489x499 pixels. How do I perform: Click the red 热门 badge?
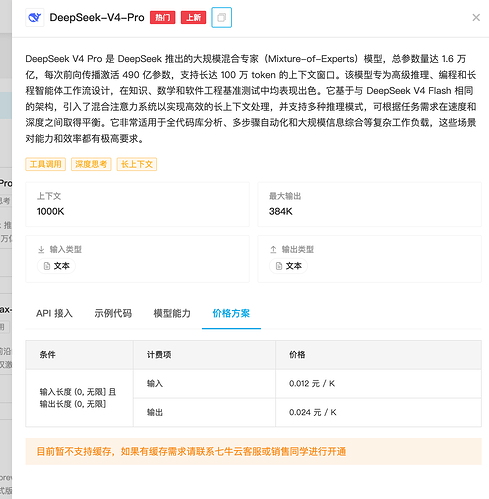point(162,17)
